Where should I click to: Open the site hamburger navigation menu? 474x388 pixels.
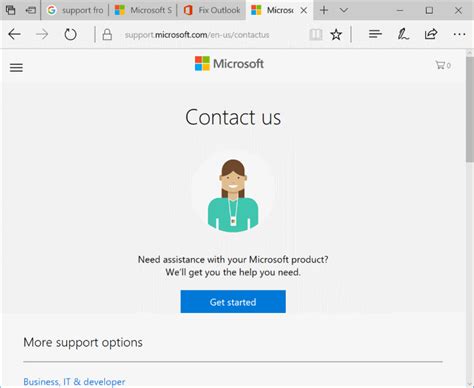(16, 68)
